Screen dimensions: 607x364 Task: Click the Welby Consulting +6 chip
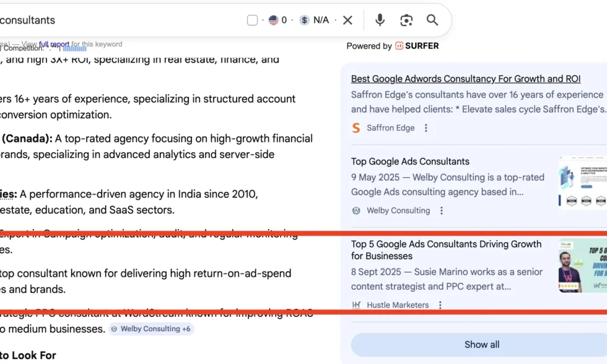click(152, 329)
